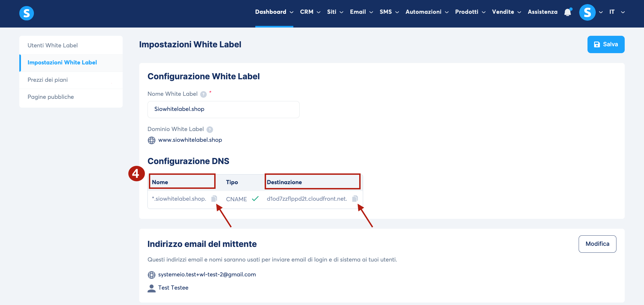Select Prezzi dei piani in sidebar
The image size is (644, 305).
point(48,80)
